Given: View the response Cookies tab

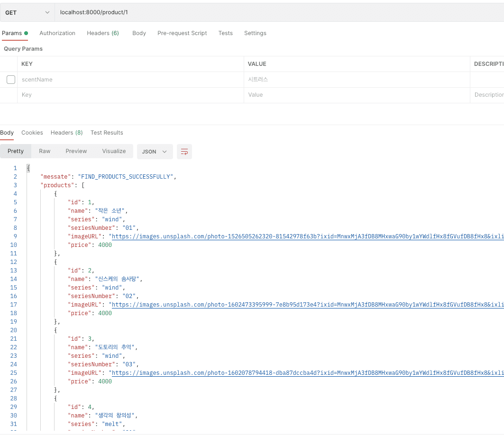Looking at the screenshot, I should [32, 133].
